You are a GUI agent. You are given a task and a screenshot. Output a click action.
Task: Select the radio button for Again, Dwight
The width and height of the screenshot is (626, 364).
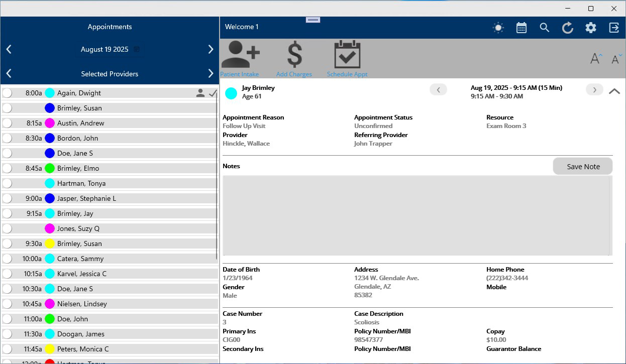pyautogui.click(x=7, y=93)
